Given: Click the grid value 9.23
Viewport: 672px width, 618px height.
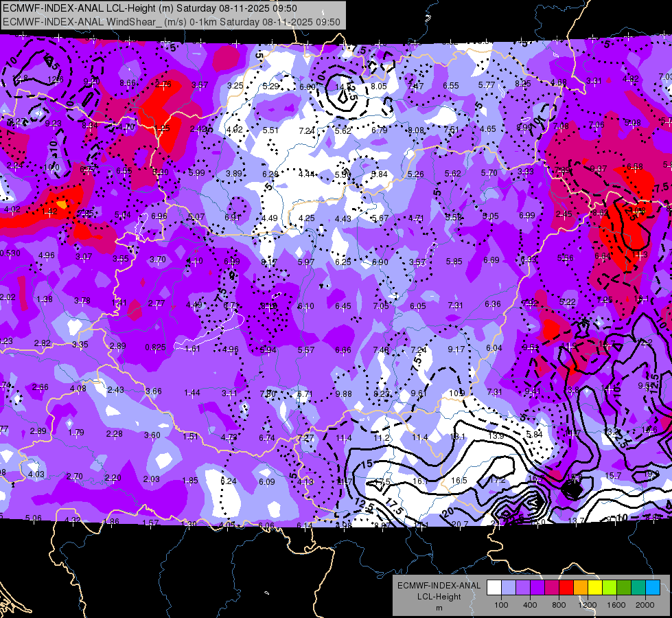Looking at the screenshot, I should point(53,124).
